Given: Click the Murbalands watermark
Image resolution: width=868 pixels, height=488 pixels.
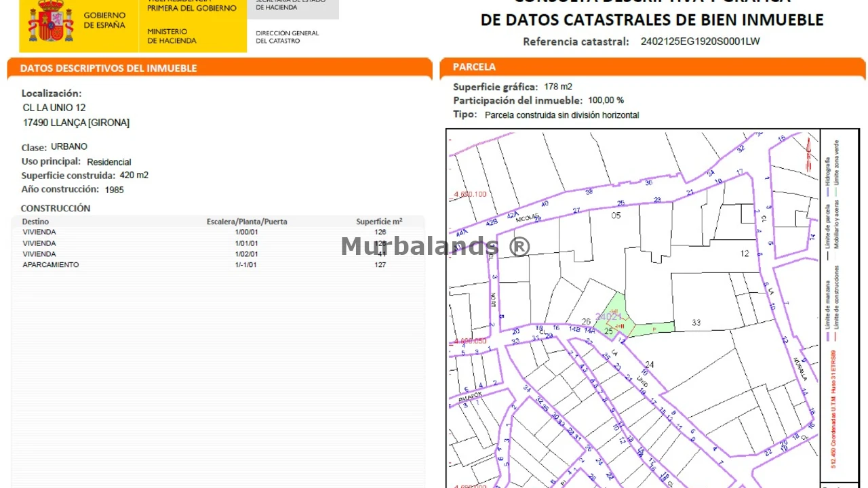Looking at the screenshot, I should point(435,246).
